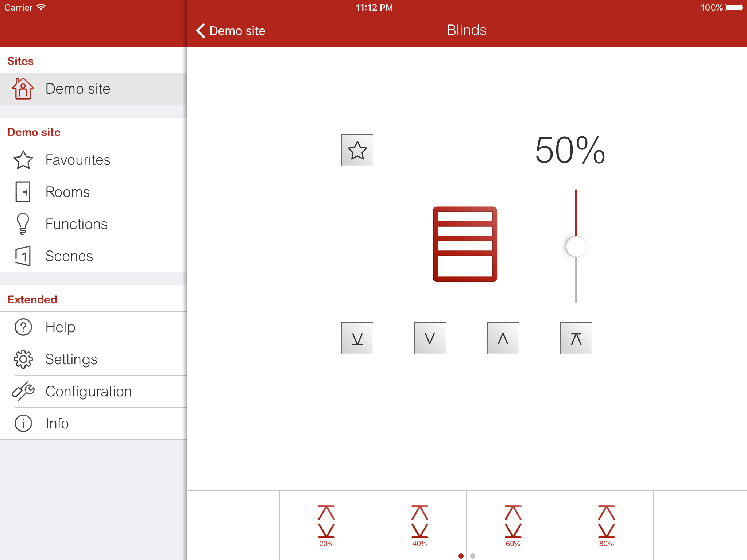
Task: Open Rooms in the sidebar
Action: (x=67, y=192)
